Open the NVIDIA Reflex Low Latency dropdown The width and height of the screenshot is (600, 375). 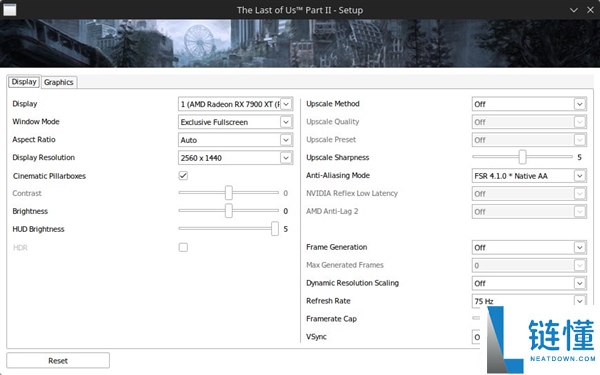pyautogui.click(x=529, y=194)
